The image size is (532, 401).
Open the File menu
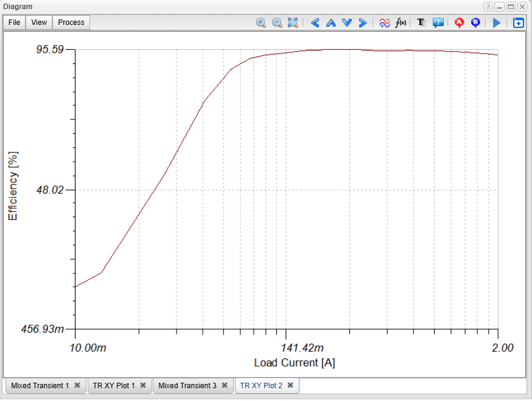point(14,23)
